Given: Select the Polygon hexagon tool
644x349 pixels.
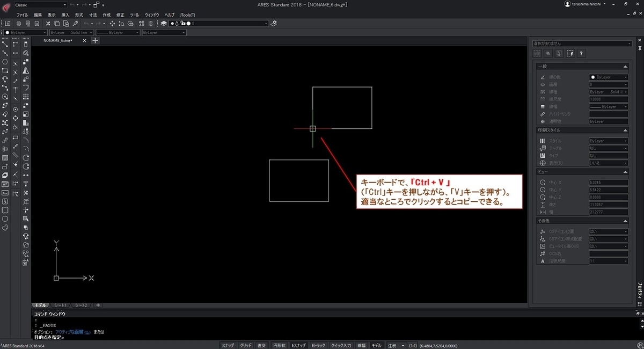Looking at the screenshot, I should (5, 62).
